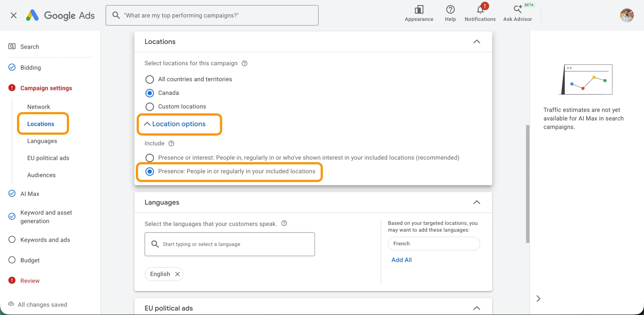Click the traffic estimates chart illustration
The width and height of the screenshot is (644, 315).
(x=586, y=79)
